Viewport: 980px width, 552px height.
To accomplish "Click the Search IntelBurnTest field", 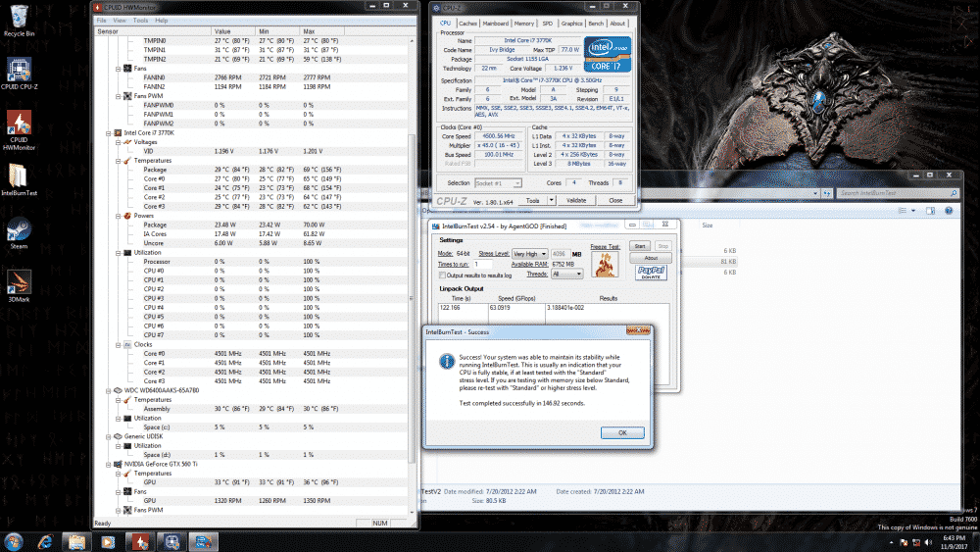I will [x=898, y=193].
